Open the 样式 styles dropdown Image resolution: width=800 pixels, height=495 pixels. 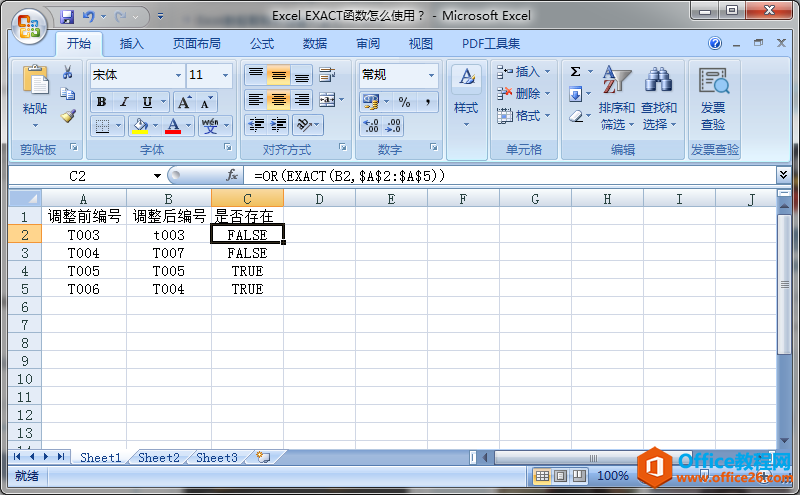[x=466, y=108]
